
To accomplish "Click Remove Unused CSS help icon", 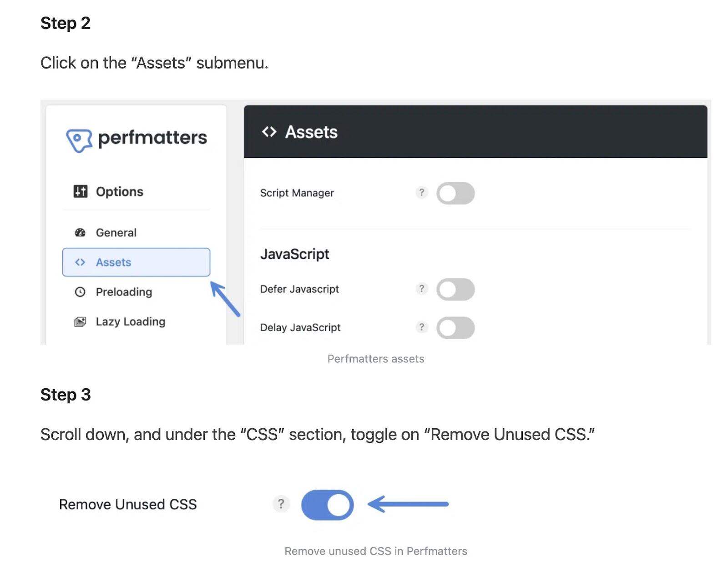I will [x=281, y=504].
